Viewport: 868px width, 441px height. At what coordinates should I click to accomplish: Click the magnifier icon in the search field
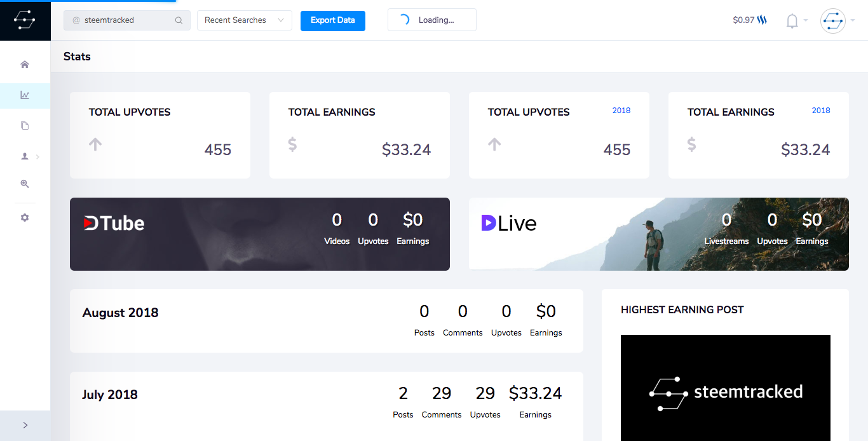click(x=179, y=20)
